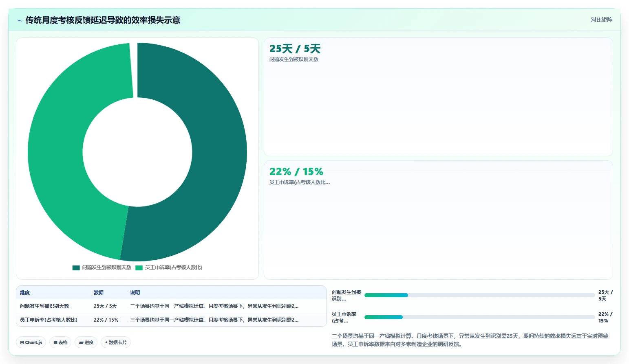Click progress label 员工申诉率(占考...

point(344,318)
